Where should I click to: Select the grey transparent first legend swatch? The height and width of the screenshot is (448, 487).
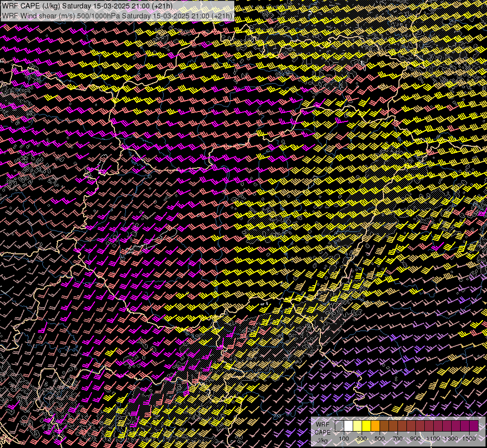tap(339, 426)
